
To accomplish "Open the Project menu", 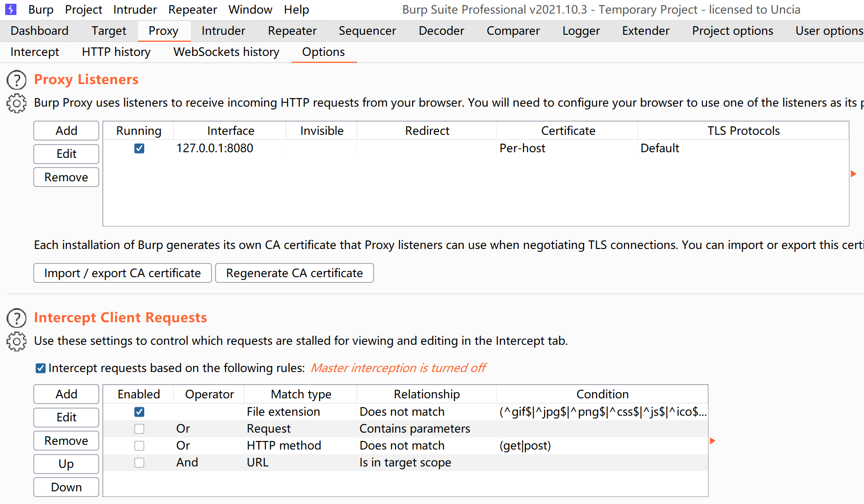I will [x=84, y=9].
